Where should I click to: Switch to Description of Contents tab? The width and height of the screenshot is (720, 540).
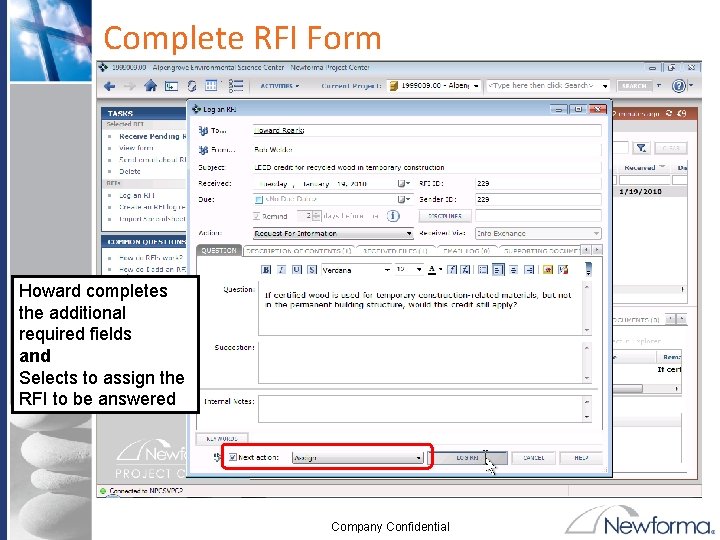tap(298, 251)
